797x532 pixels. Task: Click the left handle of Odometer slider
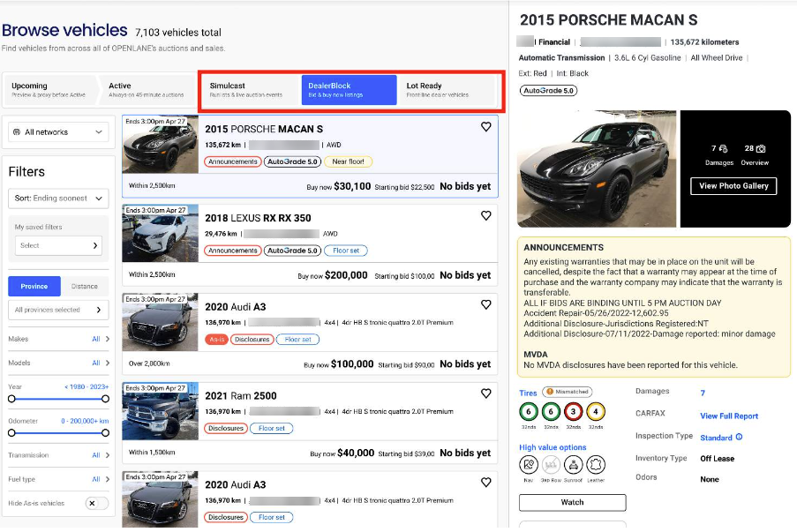[11, 433]
